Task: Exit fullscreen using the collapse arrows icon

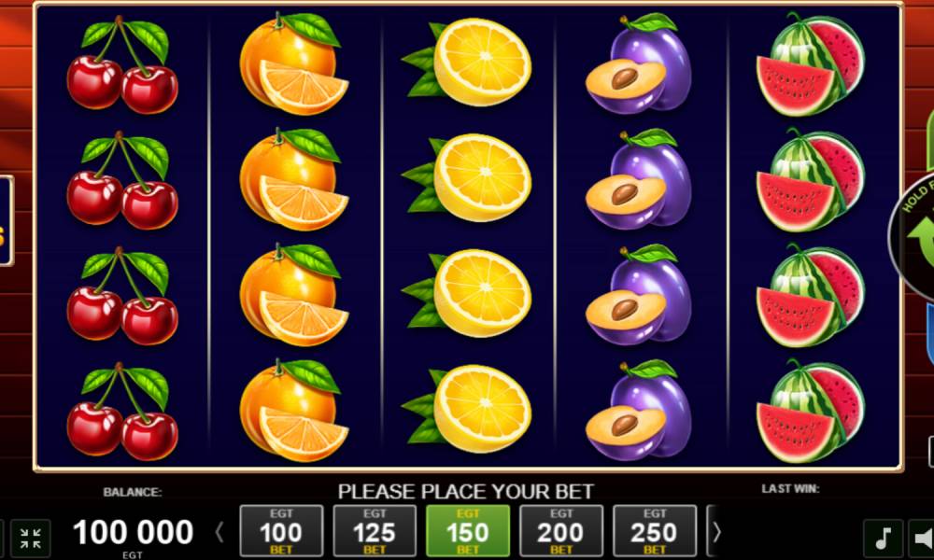Action: (31, 538)
